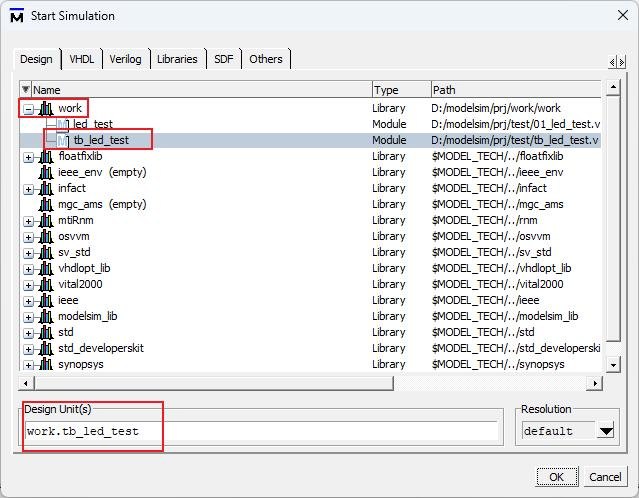The width and height of the screenshot is (639, 498).
Task: Click the synopsys library icon
Action: pyautogui.click(x=46, y=364)
